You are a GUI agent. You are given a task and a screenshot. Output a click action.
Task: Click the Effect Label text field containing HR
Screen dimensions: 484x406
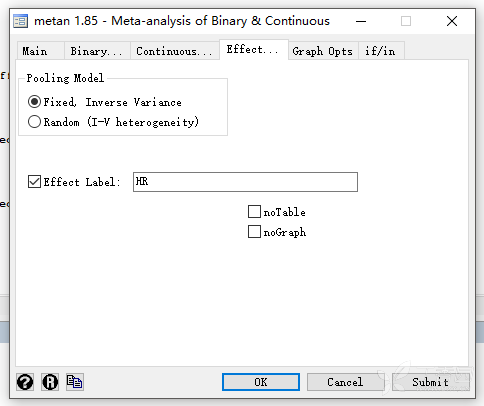click(x=245, y=182)
